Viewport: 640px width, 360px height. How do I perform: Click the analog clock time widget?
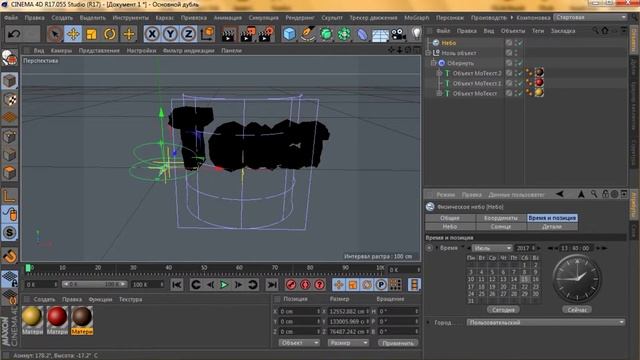(x=577, y=278)
